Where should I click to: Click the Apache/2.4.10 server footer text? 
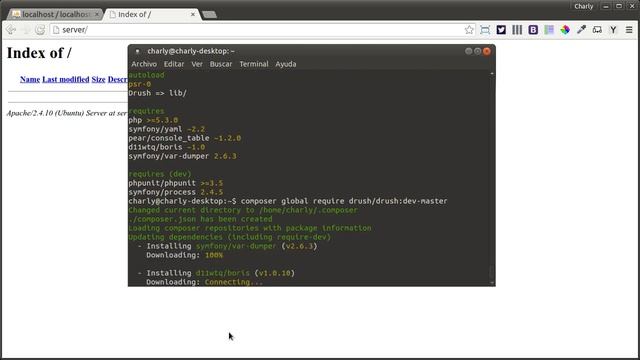(x=67, y=113)
